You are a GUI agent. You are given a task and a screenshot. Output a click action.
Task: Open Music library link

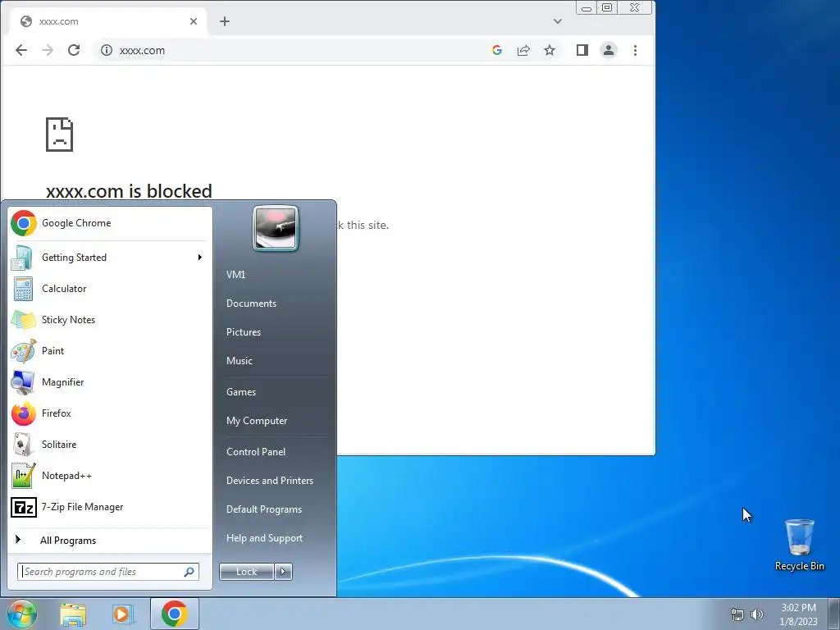pyautogui.click(x=276, y=361)
